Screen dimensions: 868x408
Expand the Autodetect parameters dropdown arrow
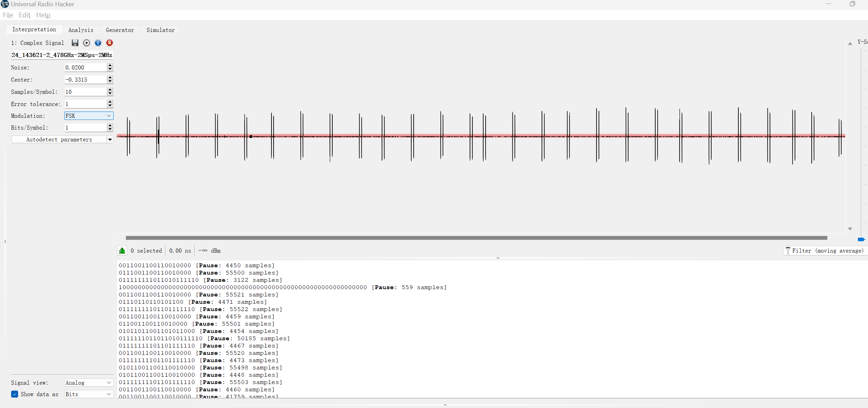coord(110,140)
